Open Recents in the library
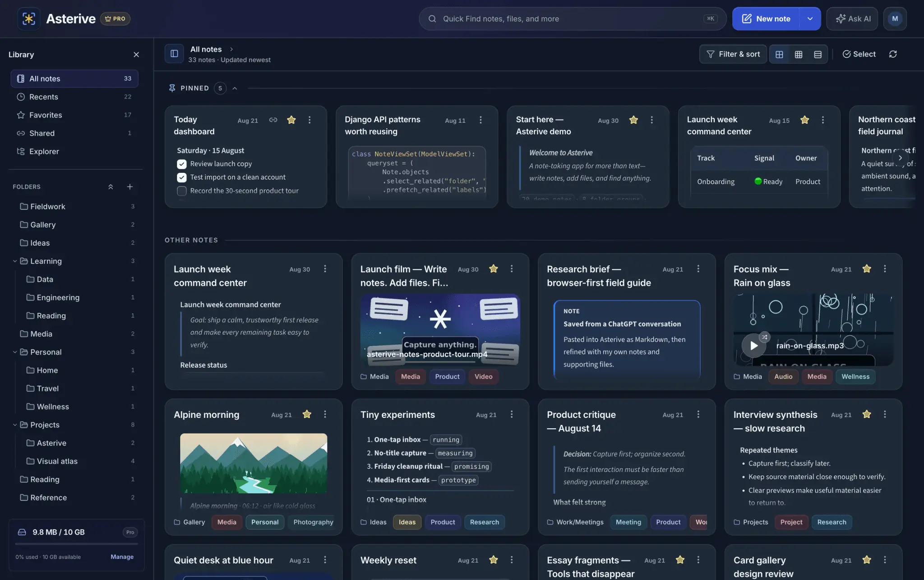 74,97
